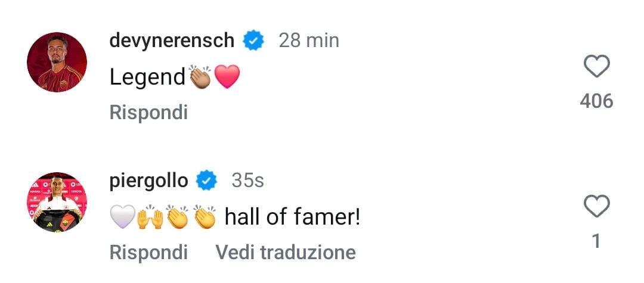Reply to the "Legend" comment via Rispondi

148,112
